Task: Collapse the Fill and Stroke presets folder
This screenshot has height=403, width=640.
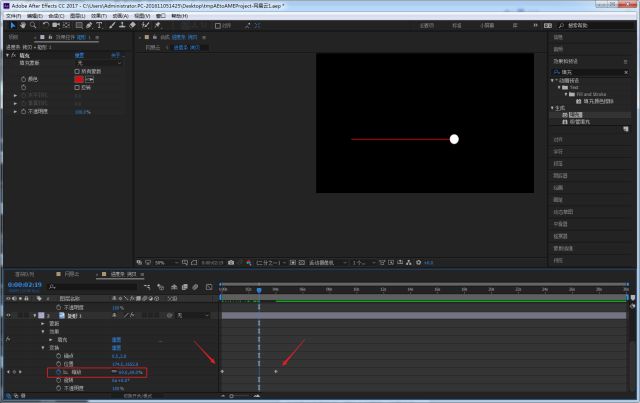Action: pyautogui.click(x=566, y=94)
